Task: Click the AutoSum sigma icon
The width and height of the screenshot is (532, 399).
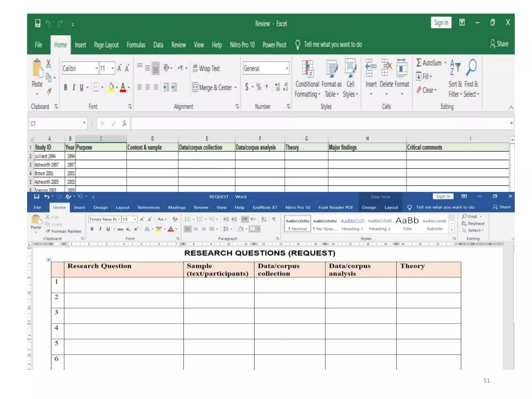Action: click(x=419, y=63)
